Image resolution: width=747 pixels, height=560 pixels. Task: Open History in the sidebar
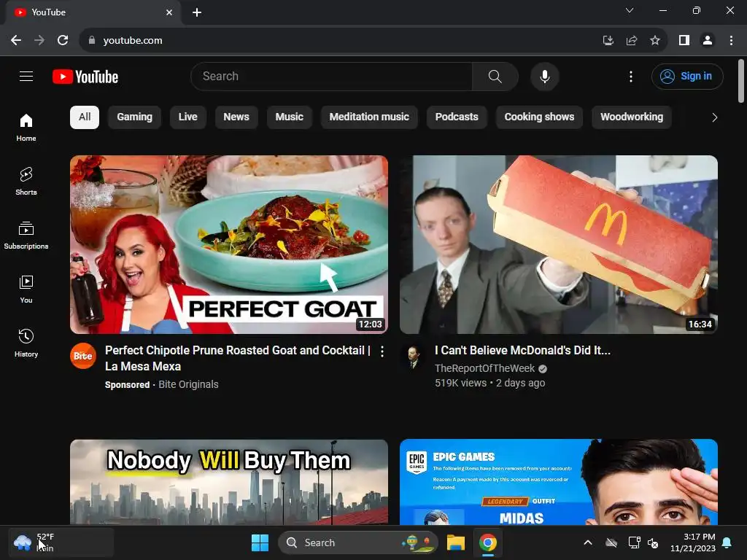point(26,343)
